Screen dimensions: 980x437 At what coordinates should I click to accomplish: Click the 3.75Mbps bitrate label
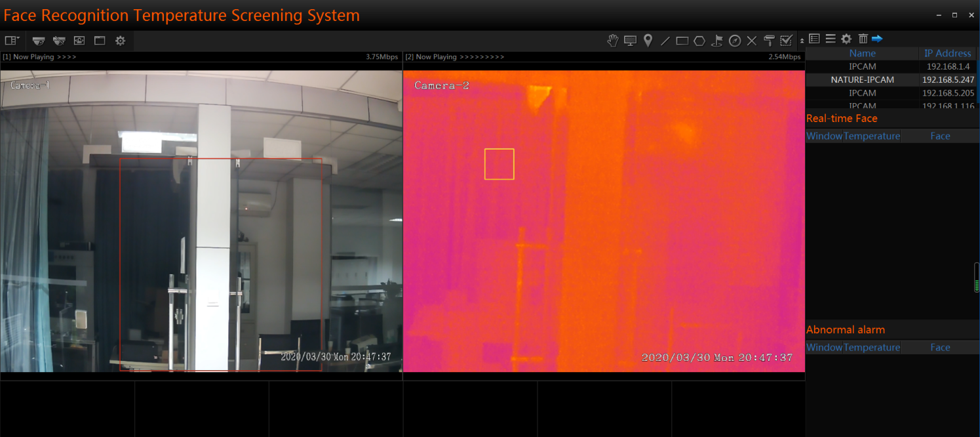382,57
